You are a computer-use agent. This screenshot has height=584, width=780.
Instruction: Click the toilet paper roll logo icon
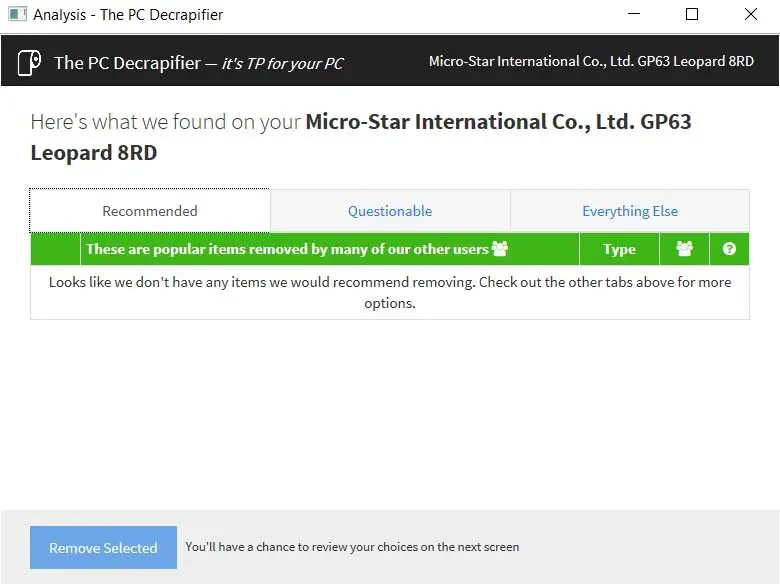click(x=29, y=63)
